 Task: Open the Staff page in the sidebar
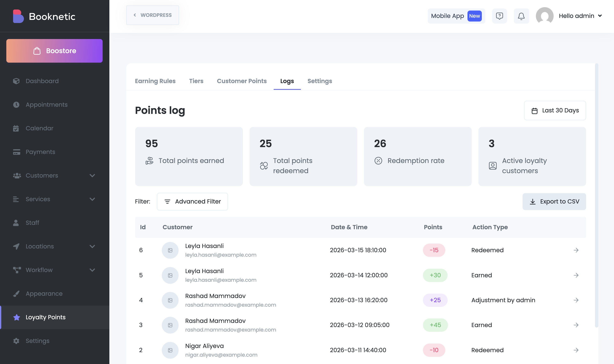(x=32, y=223)
